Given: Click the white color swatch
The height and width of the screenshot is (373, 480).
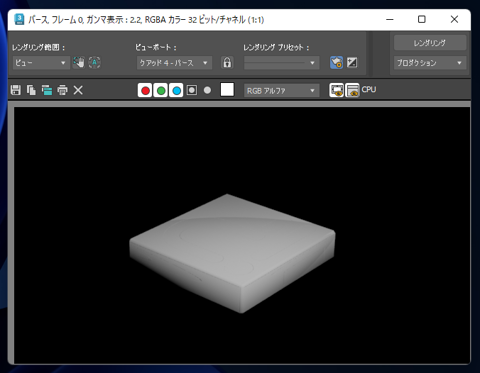Looking at the screenshot, I should pyautogui.click(x=227, y=90).
